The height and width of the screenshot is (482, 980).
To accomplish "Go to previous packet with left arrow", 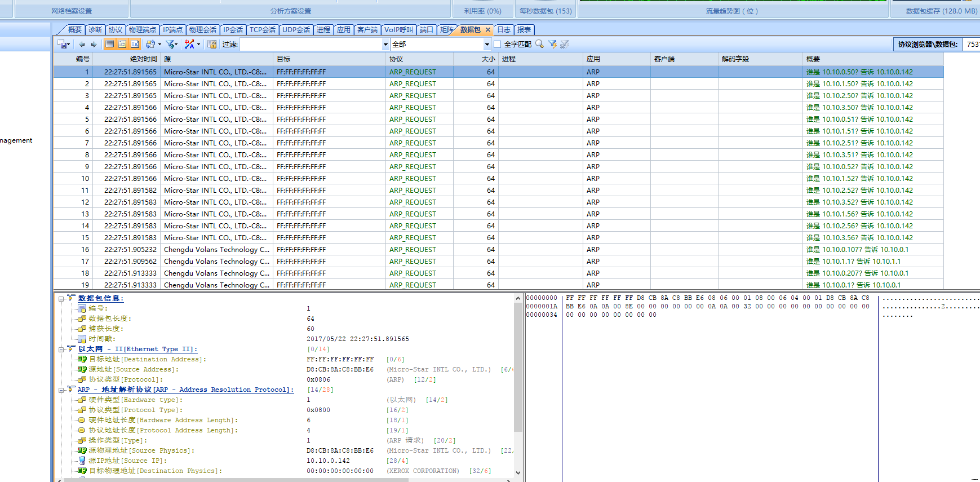I will (82, 44).
